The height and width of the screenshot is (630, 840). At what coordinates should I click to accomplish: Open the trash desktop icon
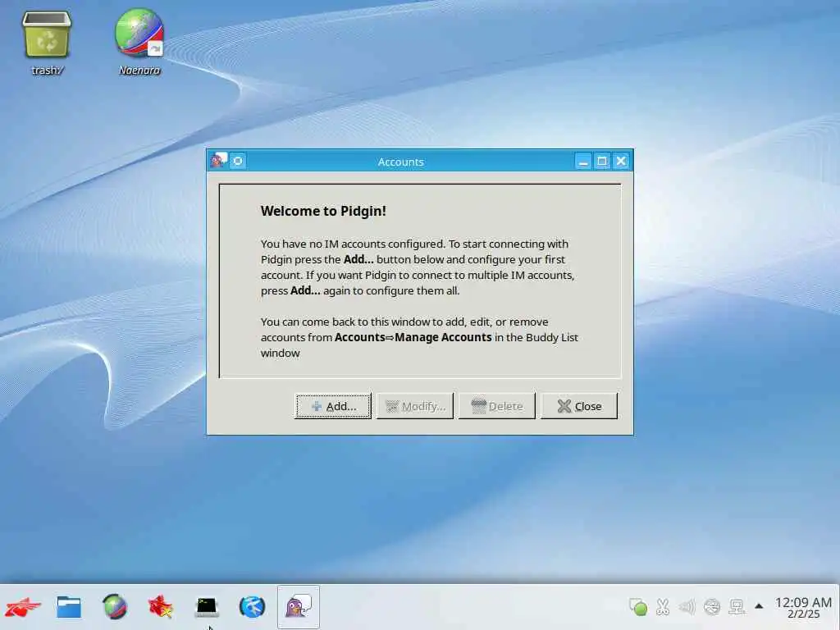[47, 43]
